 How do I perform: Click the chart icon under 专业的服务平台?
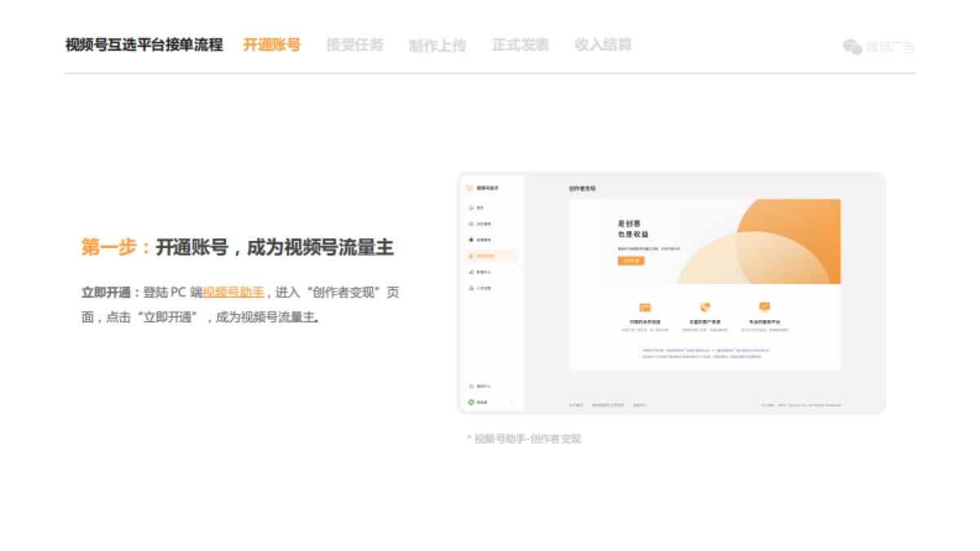pyautogui.click(x=764, y=305)
